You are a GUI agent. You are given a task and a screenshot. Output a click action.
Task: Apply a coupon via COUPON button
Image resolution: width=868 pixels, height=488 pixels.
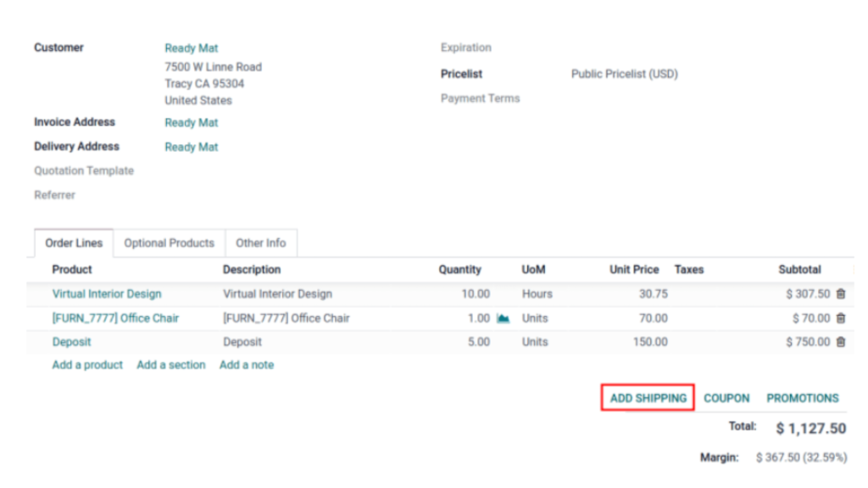tap(726, 398)
